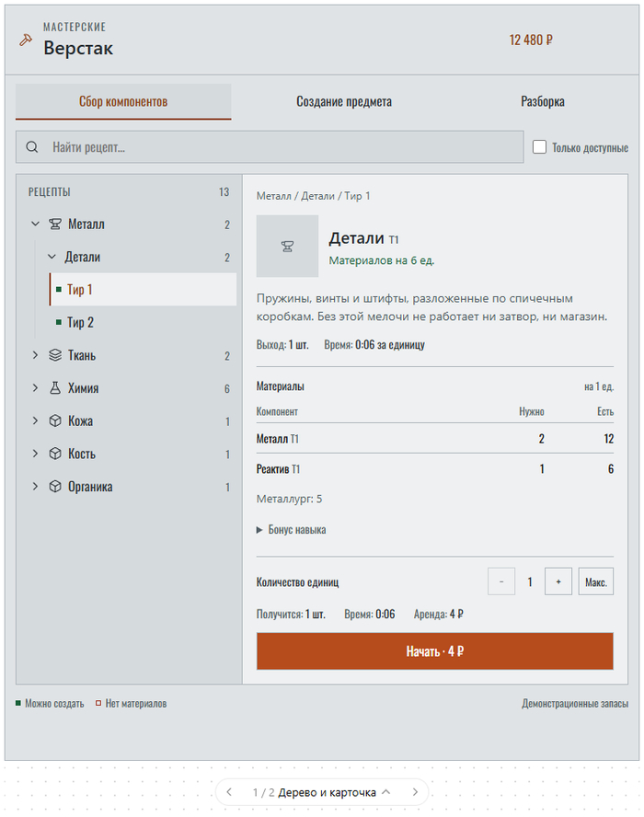Click the 12 480 ₽ balance
The image size is (644, 817).
click(x=531, y=40)
